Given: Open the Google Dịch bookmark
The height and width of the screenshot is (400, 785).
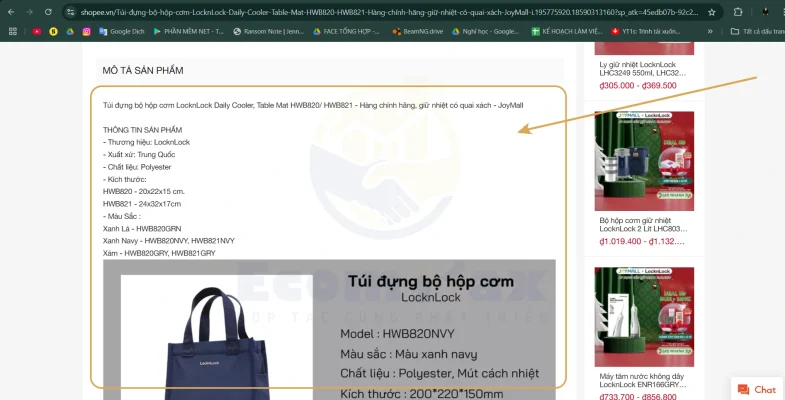Looking at the screenshot, I should 122,31.
